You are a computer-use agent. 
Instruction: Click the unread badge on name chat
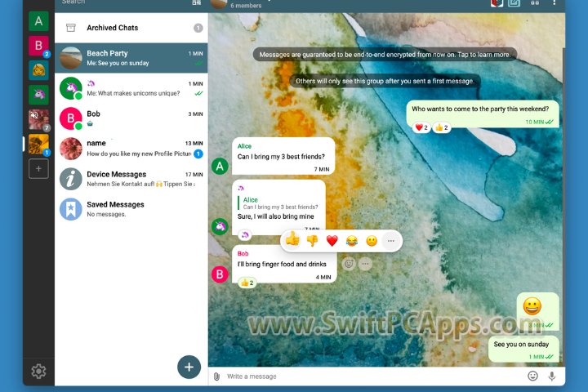coord(198,154)
